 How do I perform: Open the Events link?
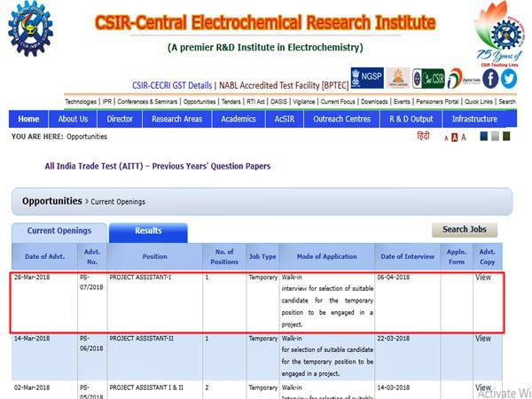[402, 102]
